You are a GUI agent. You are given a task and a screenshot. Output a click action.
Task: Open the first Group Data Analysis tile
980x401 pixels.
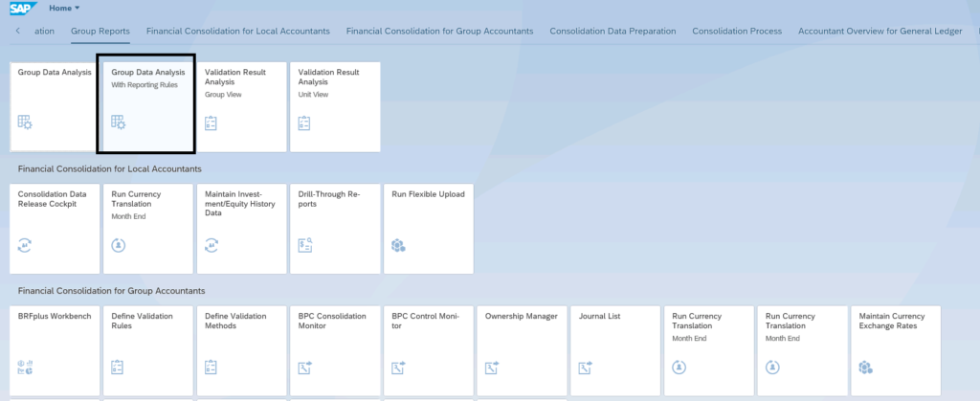55,106
